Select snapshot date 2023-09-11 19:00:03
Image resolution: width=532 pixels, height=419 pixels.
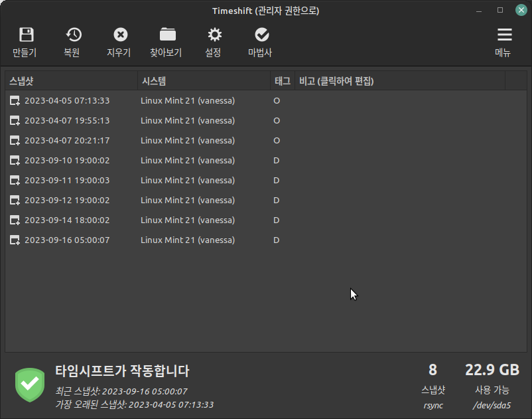tap(67, 181)
